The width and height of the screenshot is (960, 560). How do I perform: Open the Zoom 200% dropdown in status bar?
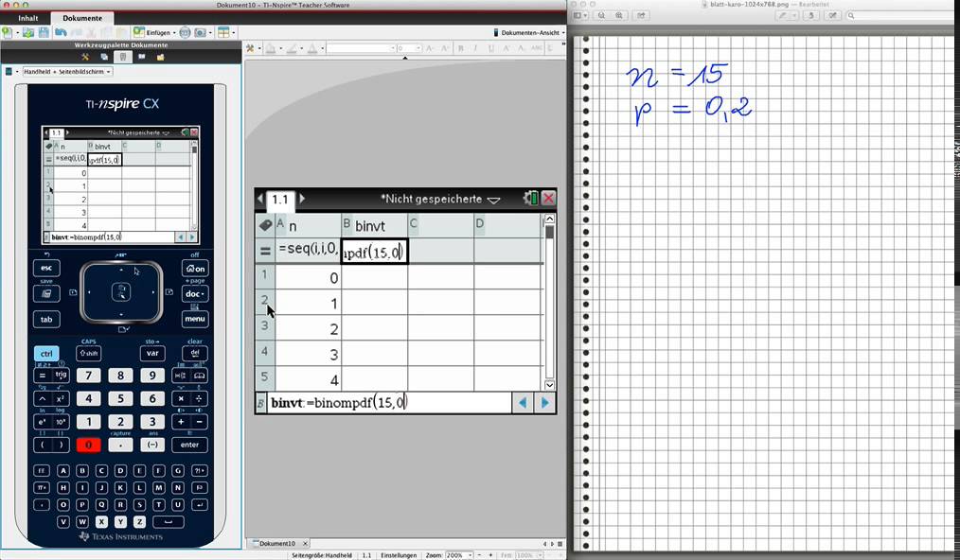click(x=458, y=555)
